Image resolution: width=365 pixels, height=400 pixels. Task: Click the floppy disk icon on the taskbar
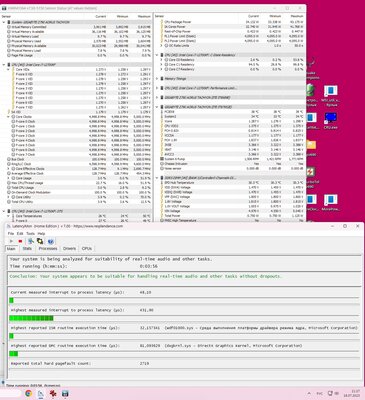[65, 393]
